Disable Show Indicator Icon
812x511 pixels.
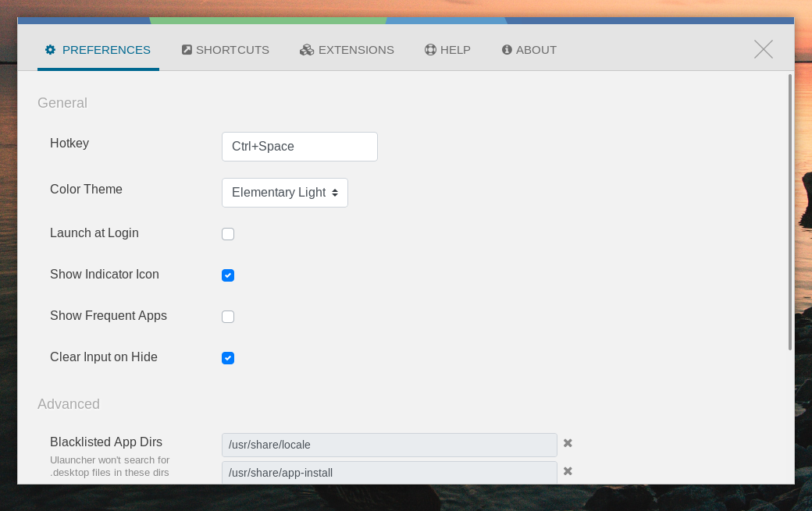click(x=227, y=275)
